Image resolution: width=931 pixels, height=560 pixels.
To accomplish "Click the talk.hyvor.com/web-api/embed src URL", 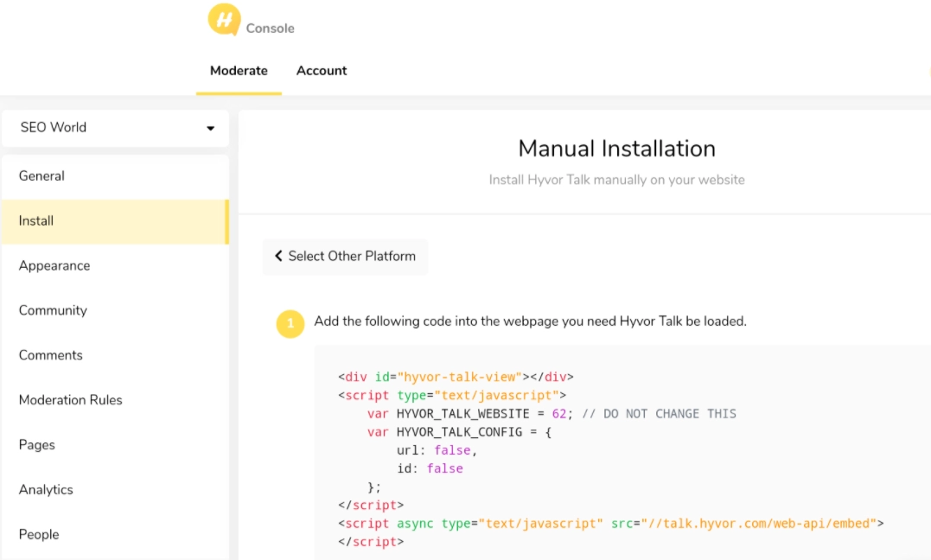I will pos(759,524).
